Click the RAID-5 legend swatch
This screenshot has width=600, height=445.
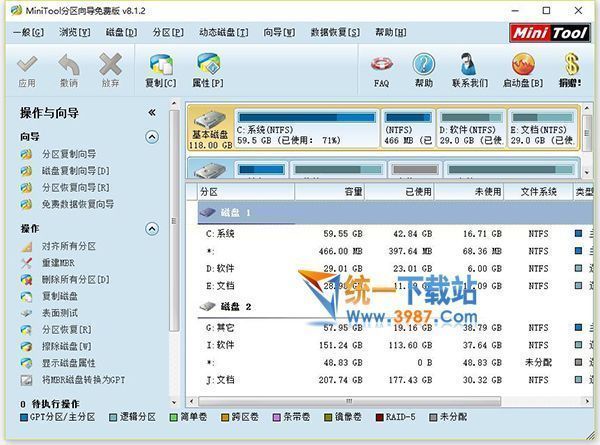(x=380, y=417)
